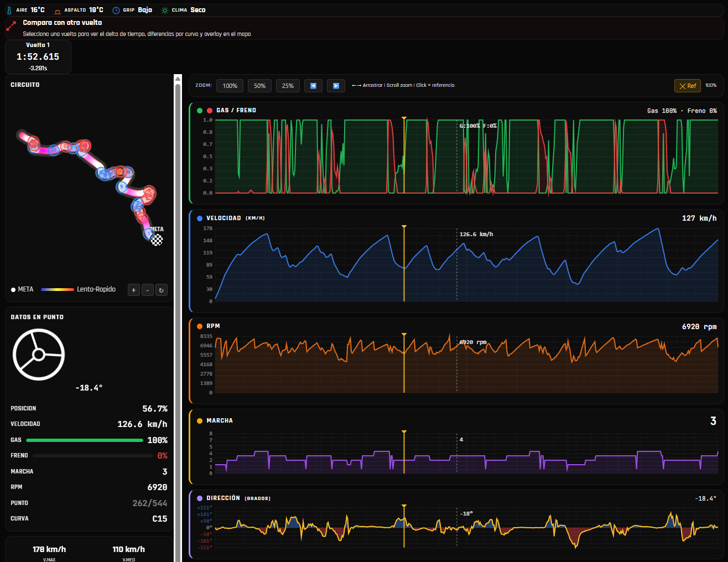Toggle the Ref reference marker button
The height and width of the screenshot is (562, 728).
[688, 86]
